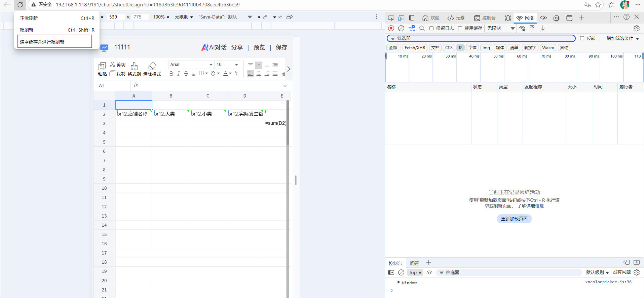Enable the 保留日志 (preserve log) checkbox

click(431, 28)
